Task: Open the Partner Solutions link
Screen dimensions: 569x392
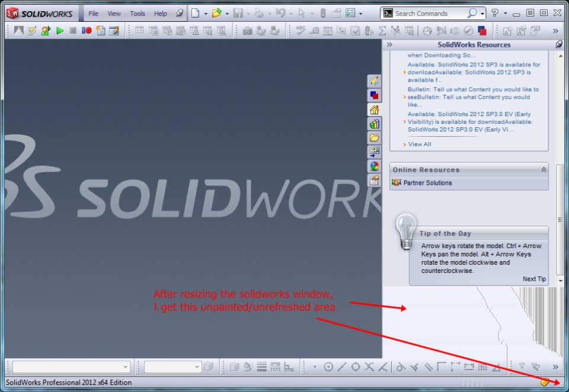Action: (427, 183)
